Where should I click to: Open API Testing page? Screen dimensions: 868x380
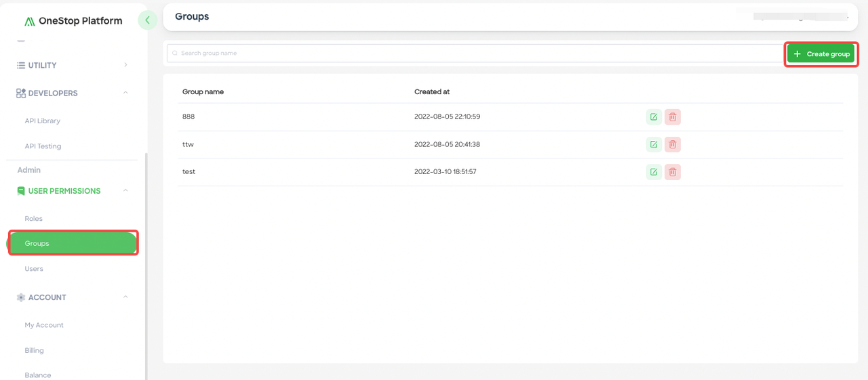point(43,146)
